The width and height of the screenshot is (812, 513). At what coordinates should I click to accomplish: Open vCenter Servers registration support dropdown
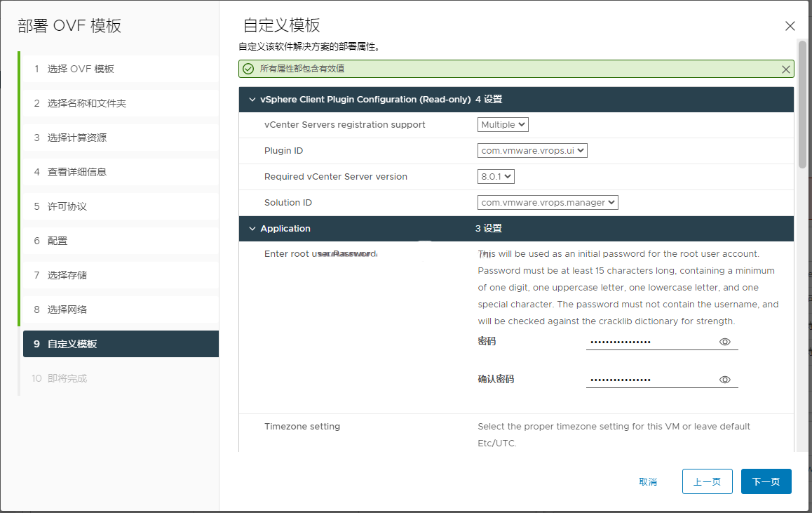[x=503, y=125]
